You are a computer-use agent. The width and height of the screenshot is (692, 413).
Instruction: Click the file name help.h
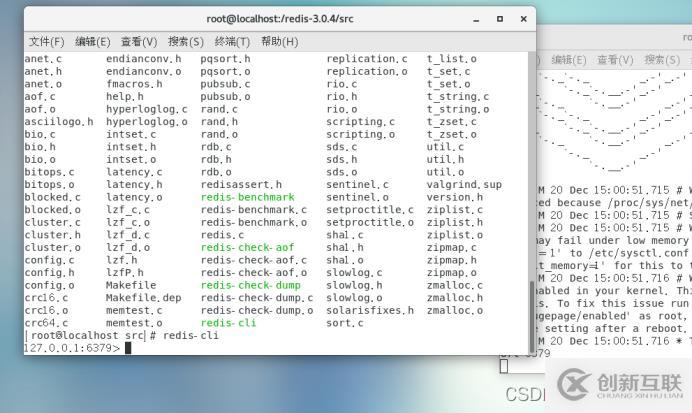[125, 97]
